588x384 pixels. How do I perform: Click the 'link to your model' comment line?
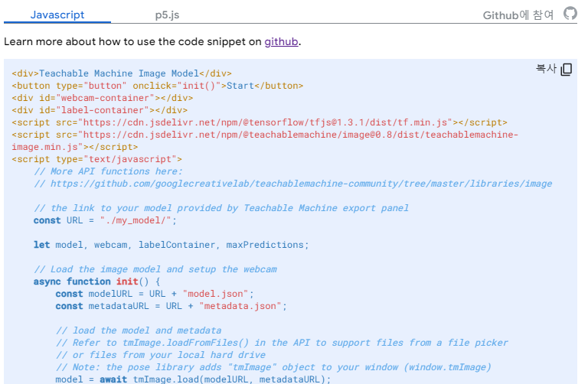(220, 208)
